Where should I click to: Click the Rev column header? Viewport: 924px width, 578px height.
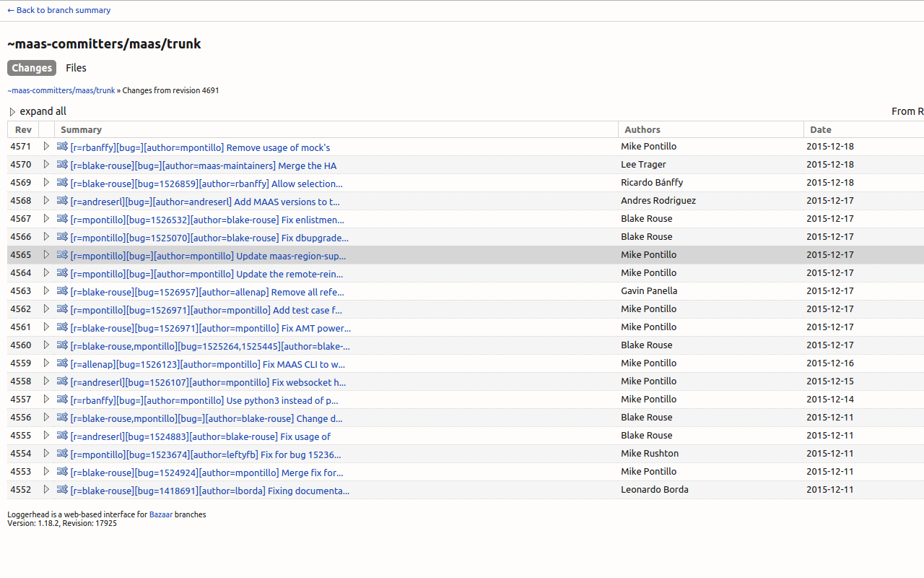(x=23, y=129)
